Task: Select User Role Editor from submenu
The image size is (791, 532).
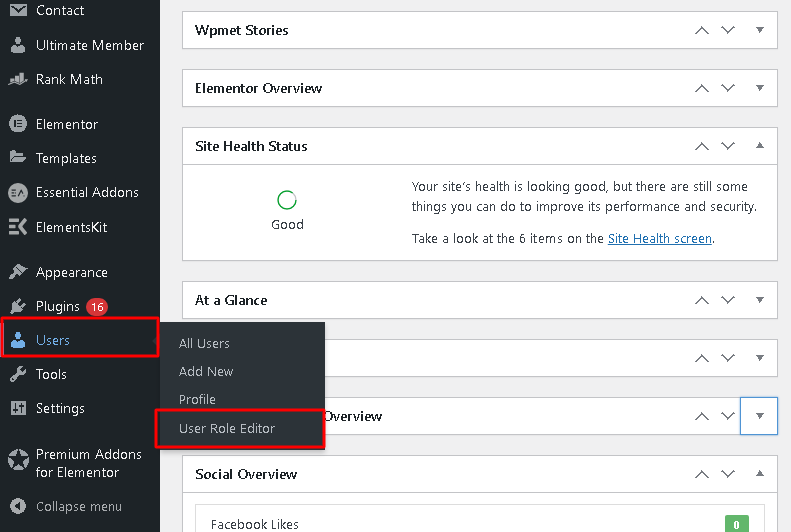Action: tap(227, 428)
